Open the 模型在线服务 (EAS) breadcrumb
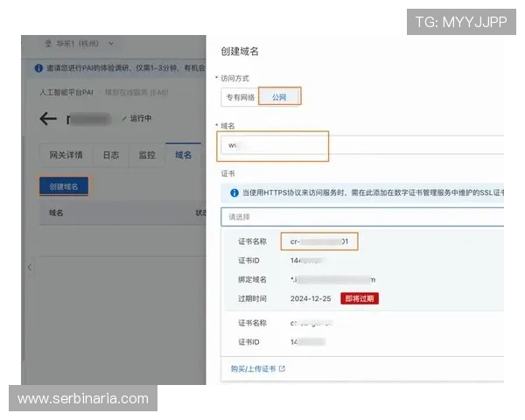The image size is (525, 420). [x=136, y=92]
